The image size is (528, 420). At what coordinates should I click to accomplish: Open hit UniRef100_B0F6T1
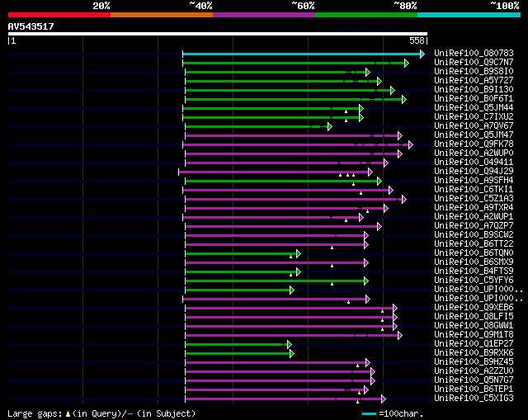(x=474, y=99)
